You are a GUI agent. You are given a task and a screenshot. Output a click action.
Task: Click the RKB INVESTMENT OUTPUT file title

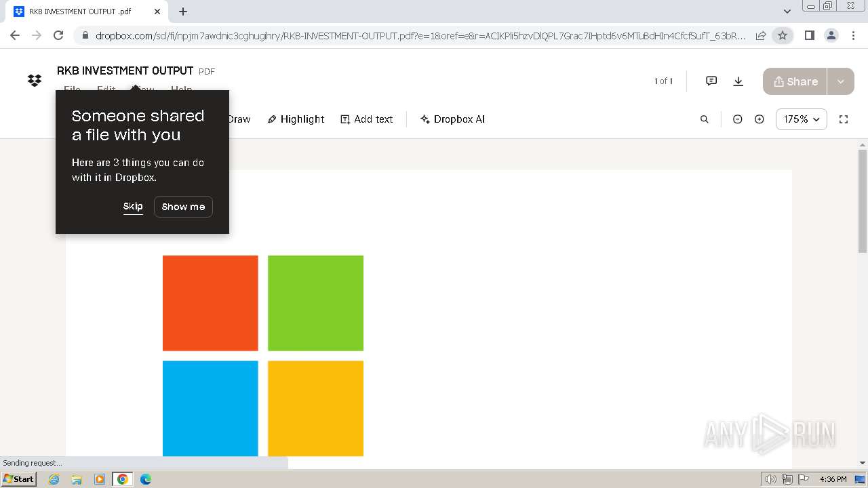(125, 70)
